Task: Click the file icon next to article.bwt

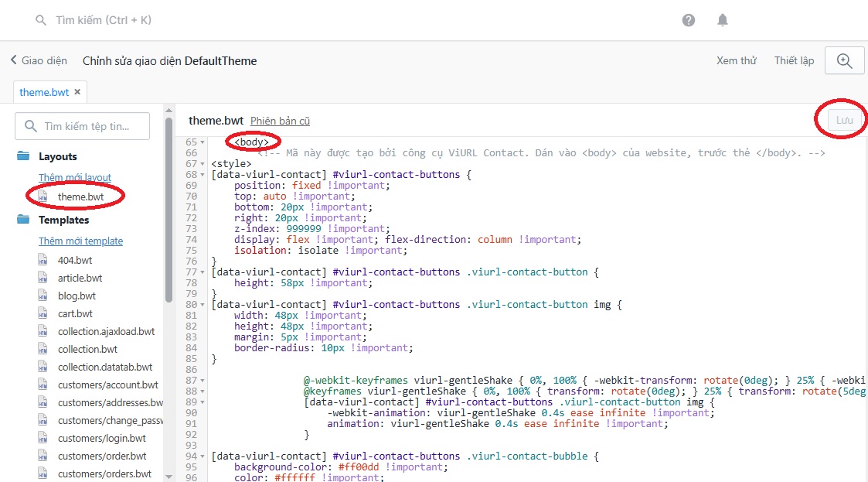Action: pos(43,278)
